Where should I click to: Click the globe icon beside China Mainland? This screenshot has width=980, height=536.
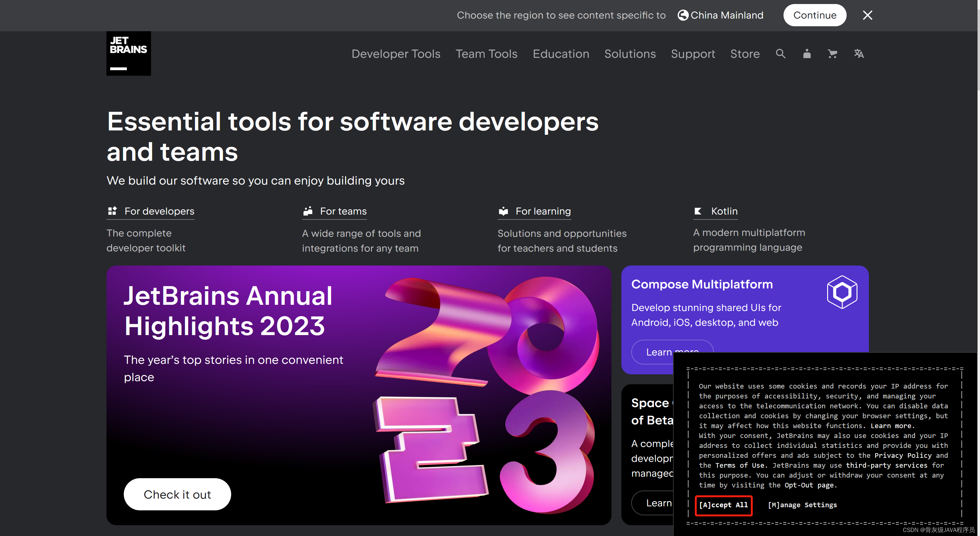click(x=683, y=15)
